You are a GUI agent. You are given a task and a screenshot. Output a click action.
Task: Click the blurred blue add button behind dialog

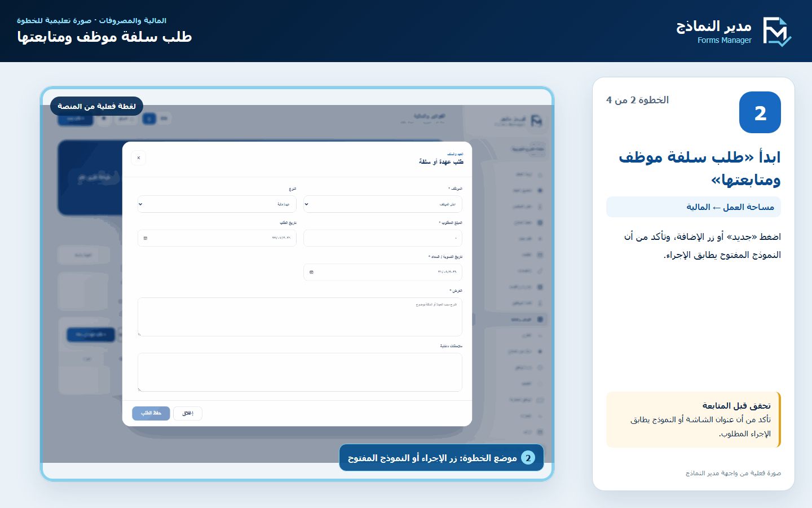pos(91,335)
